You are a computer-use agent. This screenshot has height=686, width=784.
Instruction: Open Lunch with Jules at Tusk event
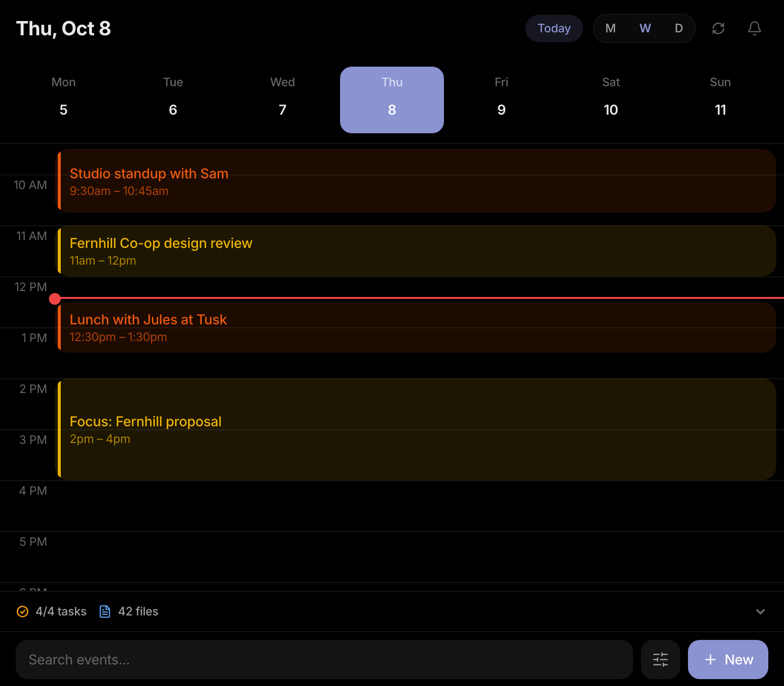coord(416,327)
